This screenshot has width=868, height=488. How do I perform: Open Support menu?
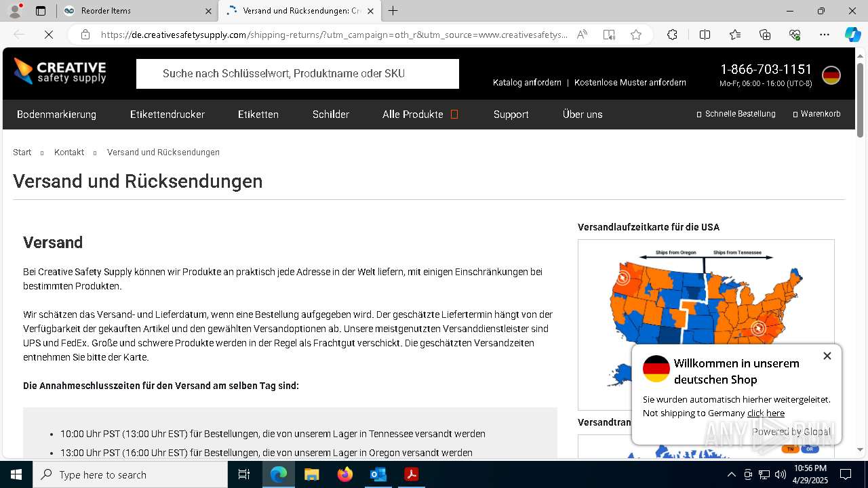click(x=511, y=115)
